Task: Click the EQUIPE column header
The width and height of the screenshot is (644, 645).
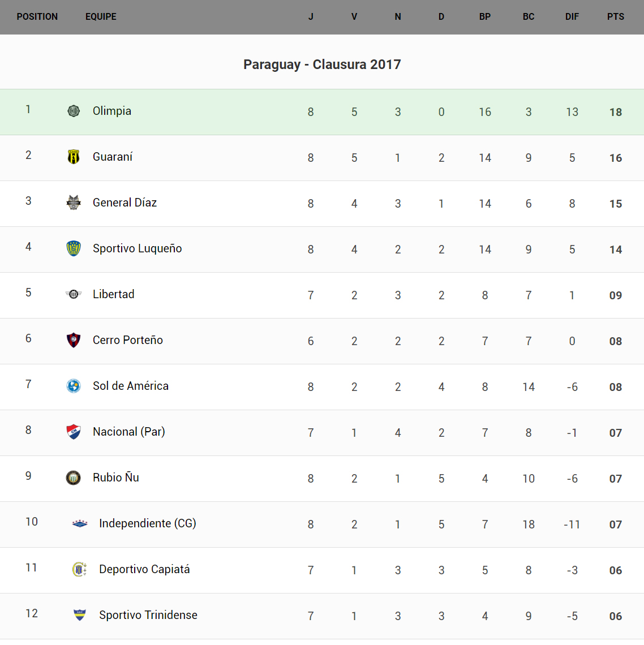Action: [101, 17]
